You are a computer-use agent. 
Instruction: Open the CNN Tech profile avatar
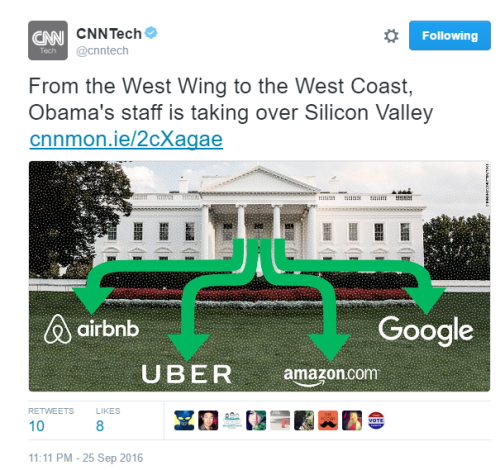[48, 40]
